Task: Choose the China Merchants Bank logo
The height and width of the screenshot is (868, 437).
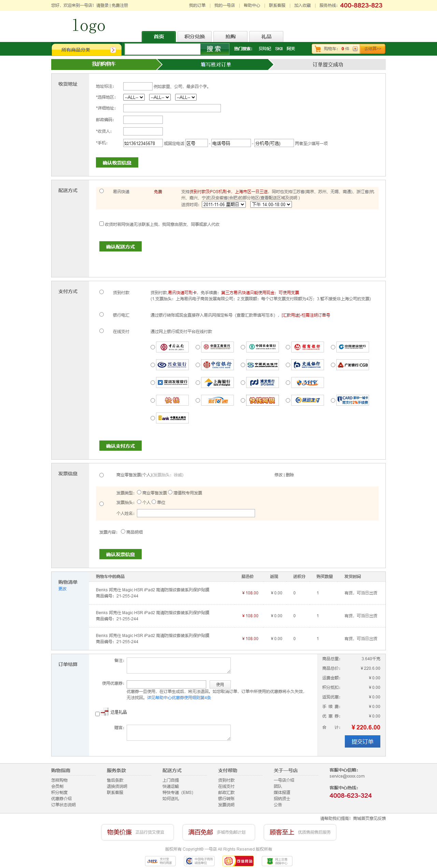Action: click(x=307, y=347)
